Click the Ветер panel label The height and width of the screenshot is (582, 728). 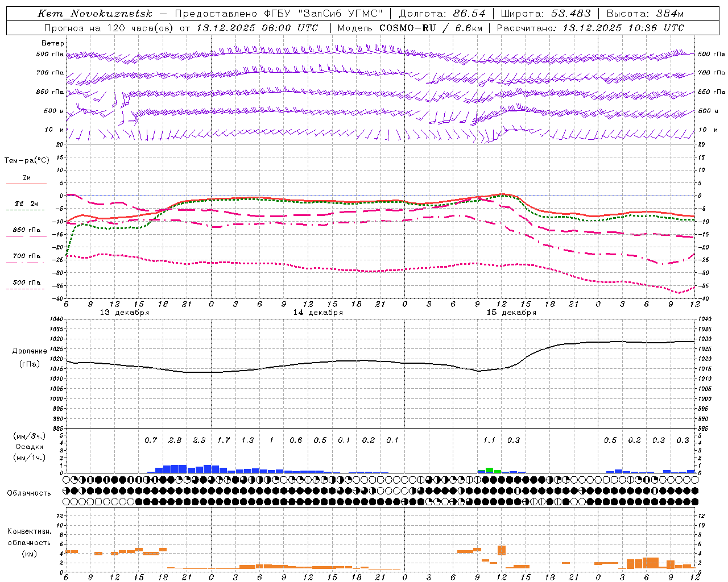point(53,43)
